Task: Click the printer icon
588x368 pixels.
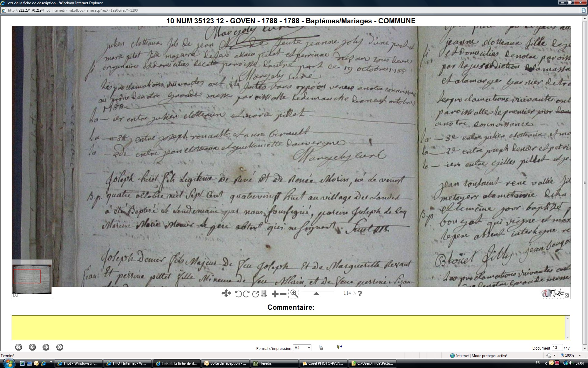Action: click(321, 347)
